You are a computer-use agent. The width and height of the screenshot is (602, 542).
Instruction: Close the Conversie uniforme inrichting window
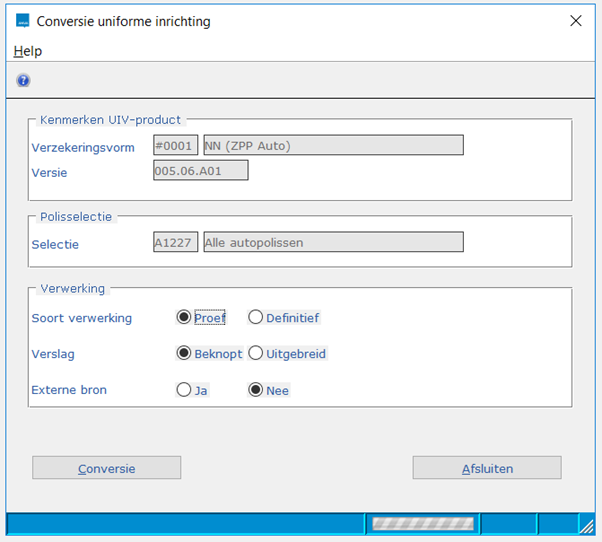click(x=575, y=21)
